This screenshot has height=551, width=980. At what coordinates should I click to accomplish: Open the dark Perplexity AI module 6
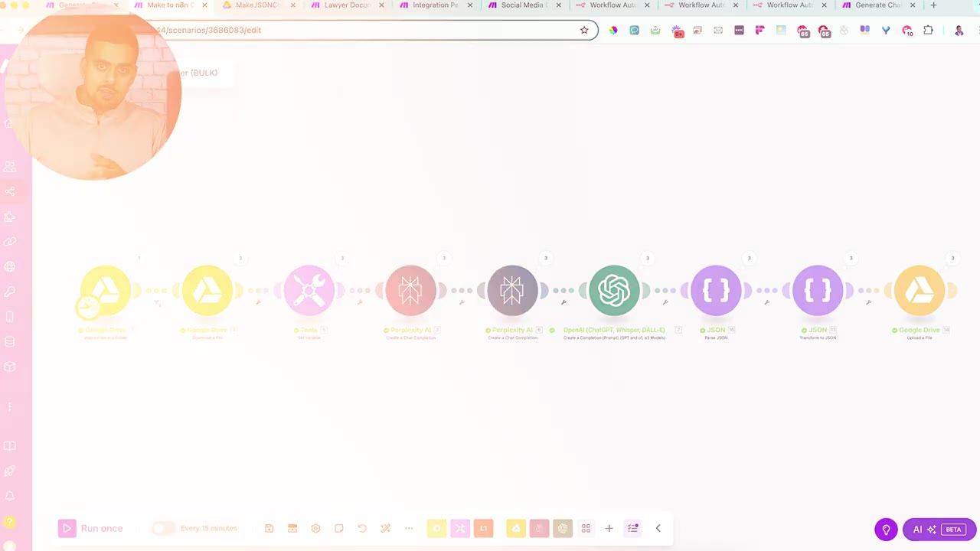512,290
